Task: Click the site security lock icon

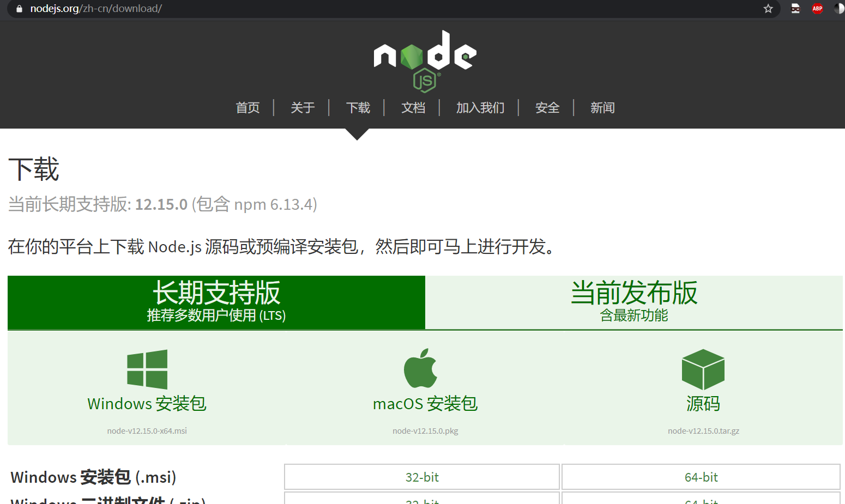Action: click(x=19, y=9)
